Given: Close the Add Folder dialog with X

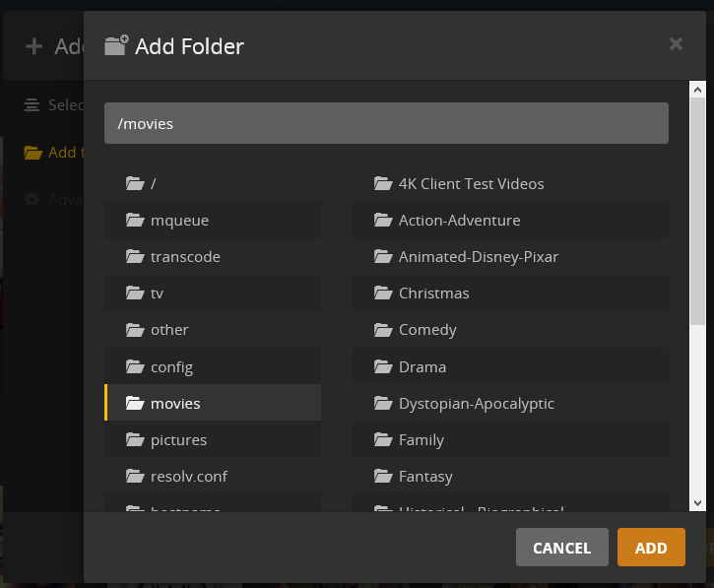Looking at the screenshot, I should (x=676, y=44).
